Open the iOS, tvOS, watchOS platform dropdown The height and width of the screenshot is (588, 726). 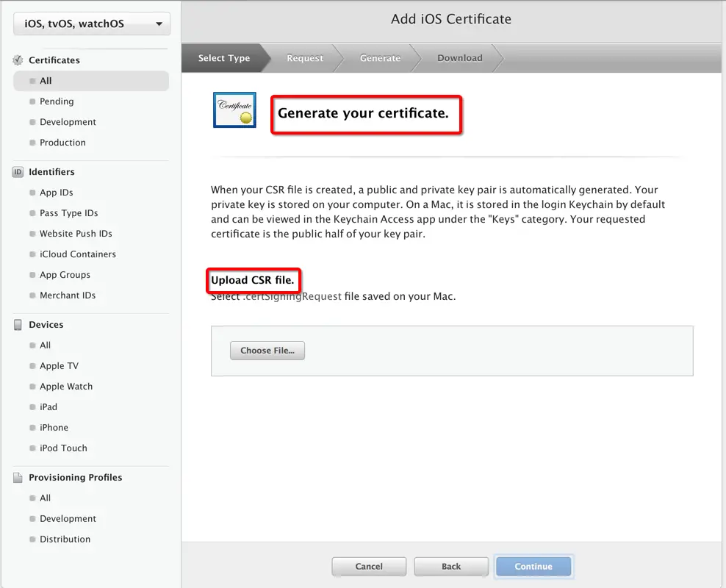click(x=92, y=24)
